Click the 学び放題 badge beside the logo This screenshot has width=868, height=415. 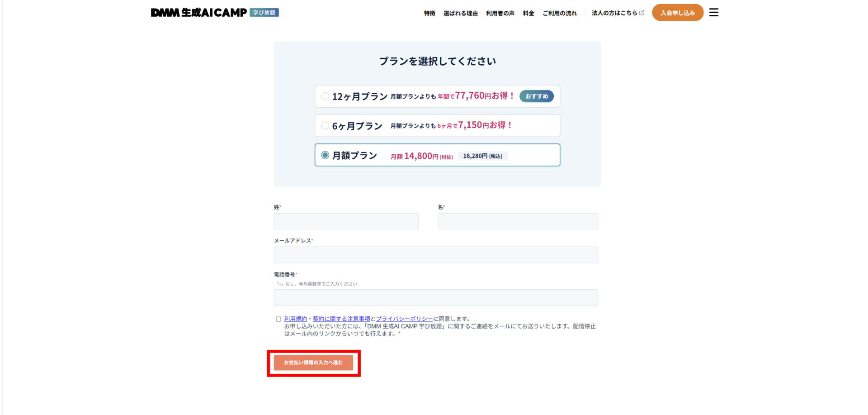[x=264, y=13]
